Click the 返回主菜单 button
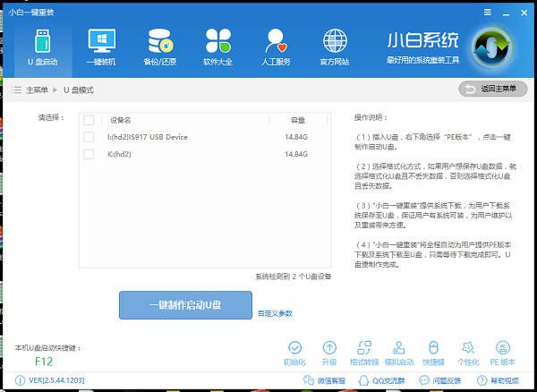This screenshot has width=537, height=392. pos(493,89)
